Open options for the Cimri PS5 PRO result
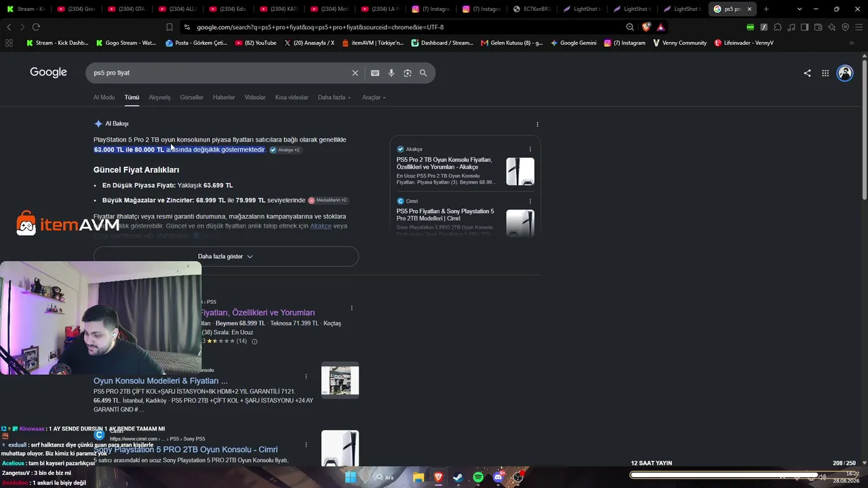 (x=306, y=445)
